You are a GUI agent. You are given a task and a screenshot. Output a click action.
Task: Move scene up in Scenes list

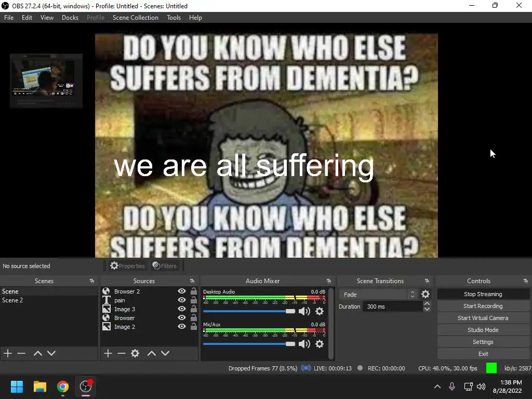(37, 353)
